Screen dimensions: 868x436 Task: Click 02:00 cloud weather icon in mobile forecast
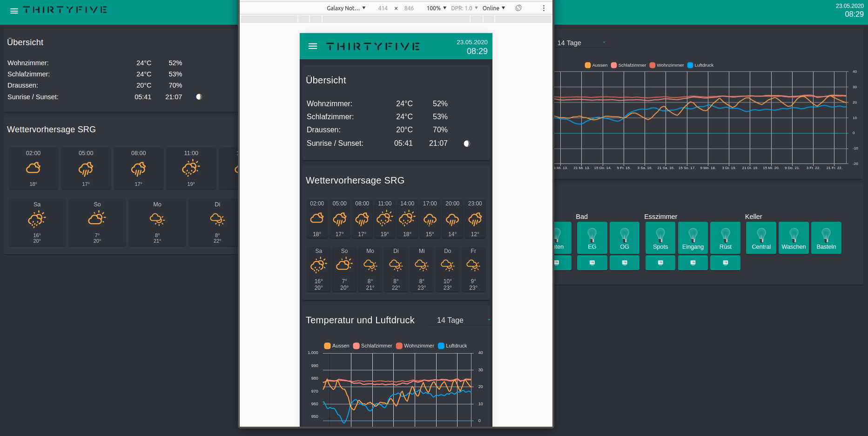click(x=317, y=218)
